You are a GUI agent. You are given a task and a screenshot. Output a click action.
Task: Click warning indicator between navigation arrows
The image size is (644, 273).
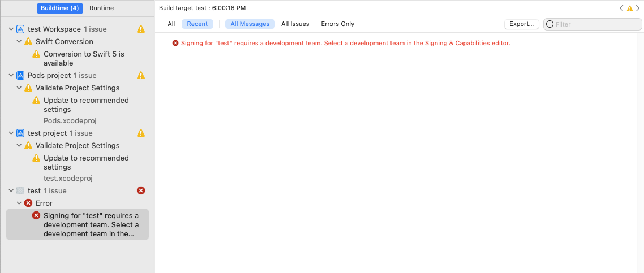point(630,8)
